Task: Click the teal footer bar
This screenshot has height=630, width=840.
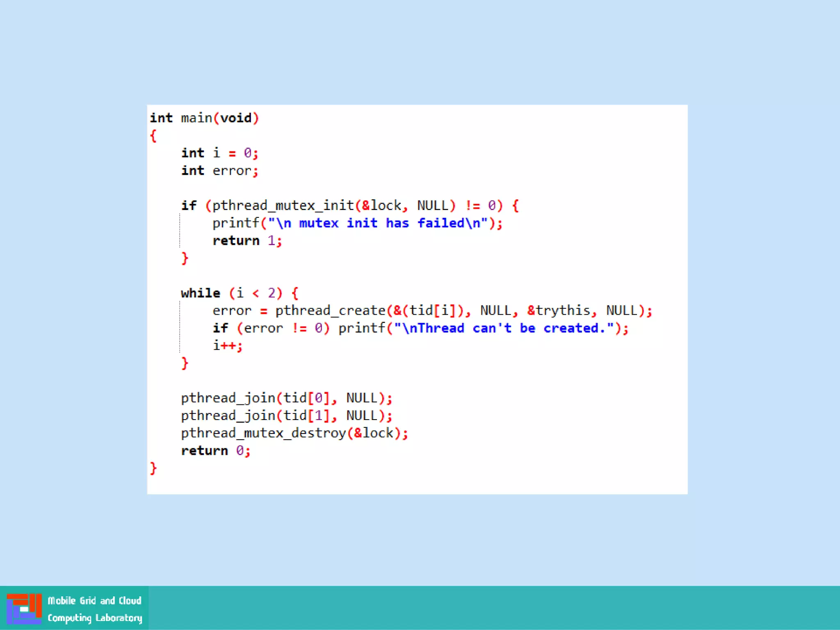Action: 492,608
